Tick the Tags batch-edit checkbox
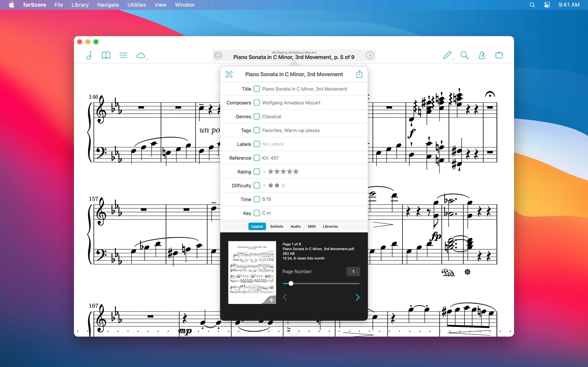 click(x=257, y=130)
